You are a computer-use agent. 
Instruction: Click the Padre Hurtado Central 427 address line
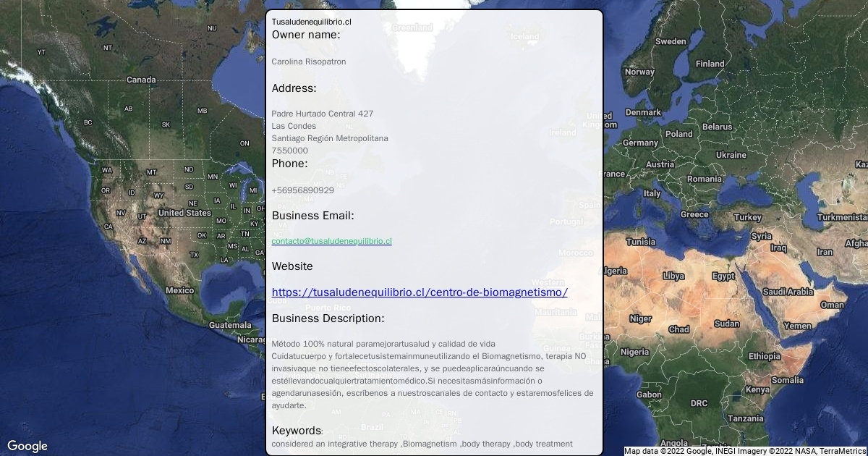pyautogui.click(x=323, y=114)
